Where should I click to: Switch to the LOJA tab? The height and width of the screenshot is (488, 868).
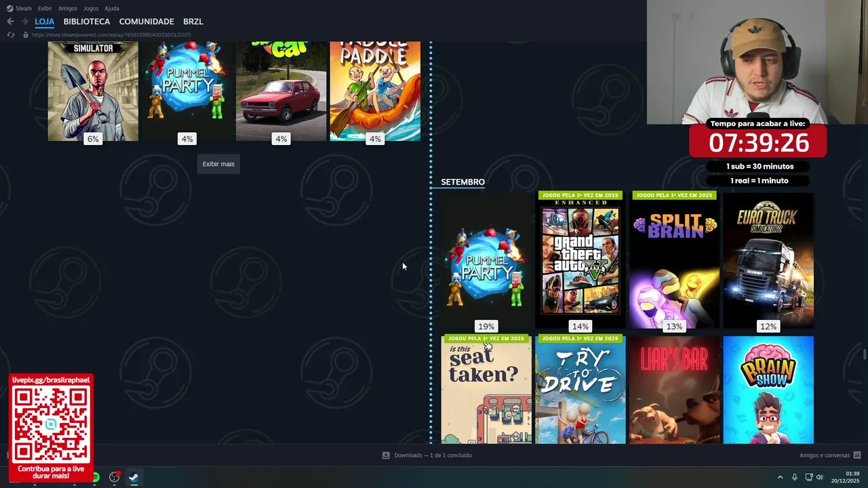tap(44, 22)
